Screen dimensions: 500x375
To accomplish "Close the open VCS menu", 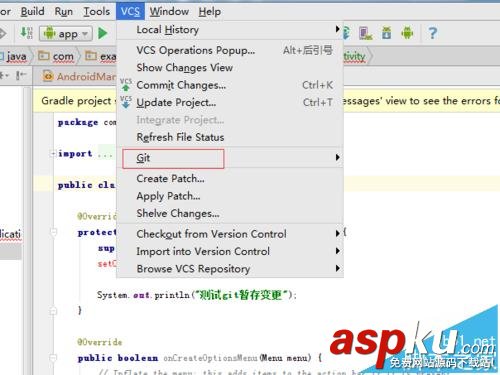I will pyautogui.click(x=130, y=11).
